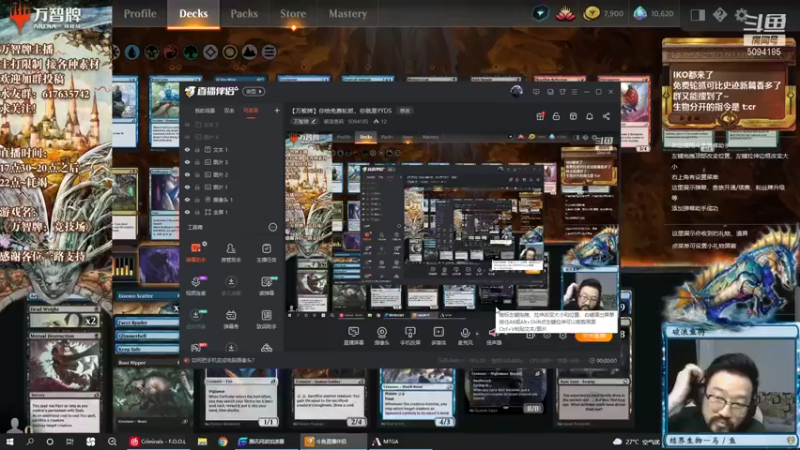Select Essence Scatter in deck list
This screenshot has width=800, height=450.
pyautogui.click(x=147, y=296)
